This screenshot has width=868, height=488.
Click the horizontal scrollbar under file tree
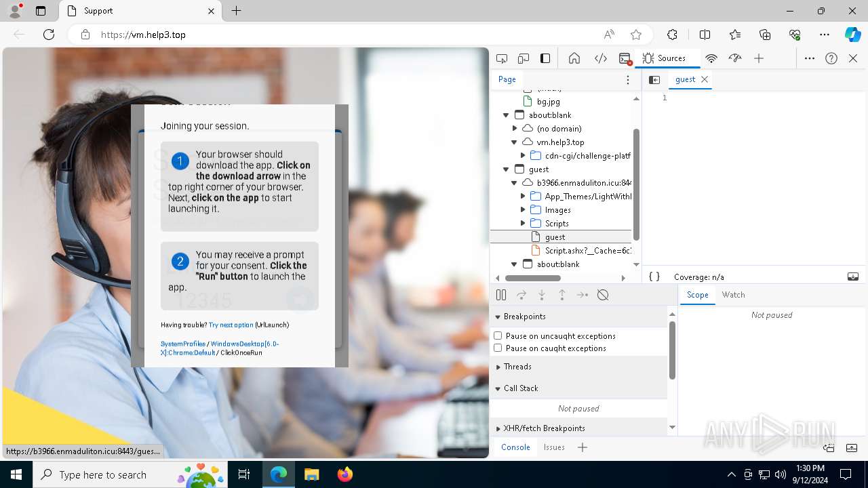[x=532, y=278]
